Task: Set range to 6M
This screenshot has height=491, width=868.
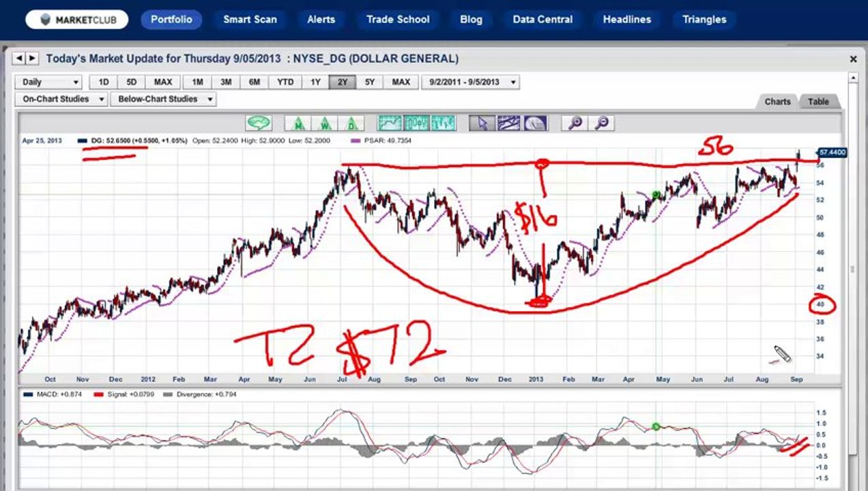Action: [x=254, y=82]
